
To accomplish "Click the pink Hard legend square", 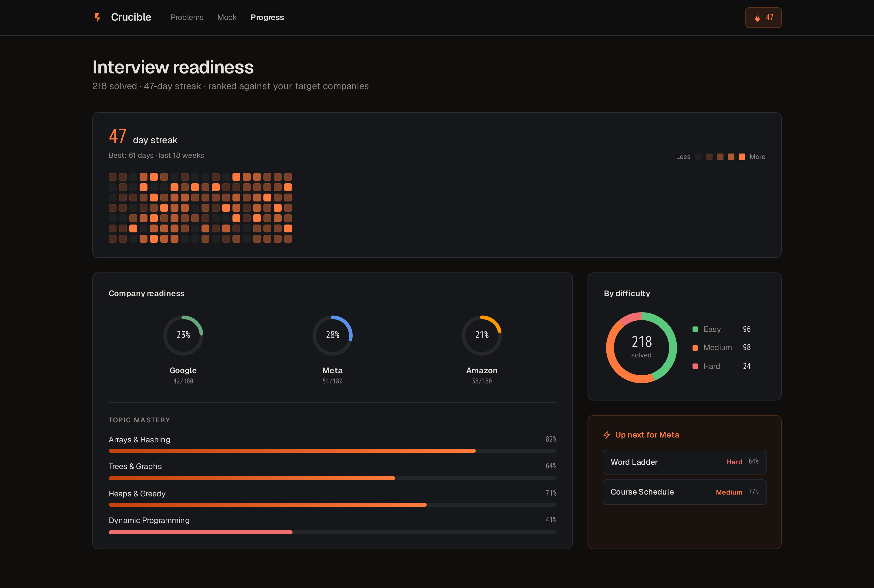I will pyautogui.click(x=695, y=367).
